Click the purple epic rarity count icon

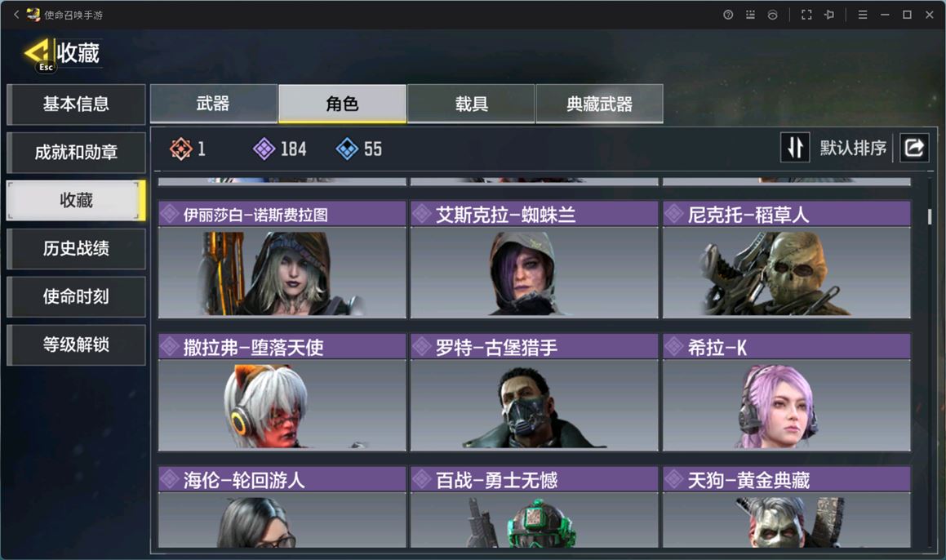click(x=264, y=149)
